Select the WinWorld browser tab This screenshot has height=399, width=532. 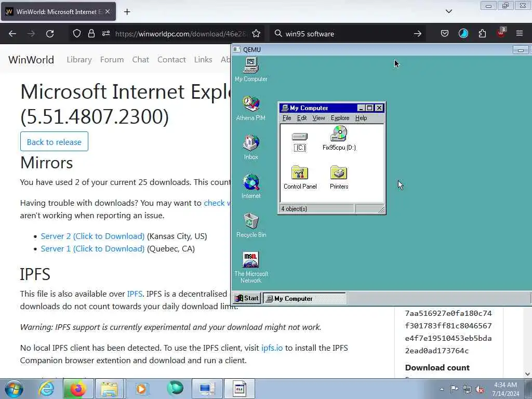[58, 11]
